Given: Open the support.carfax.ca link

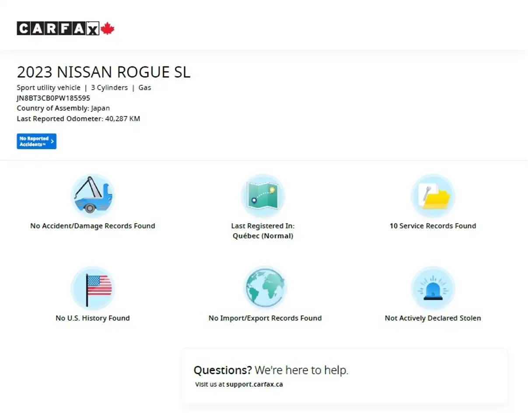Looking at the screenshot, I should [255, 385].
